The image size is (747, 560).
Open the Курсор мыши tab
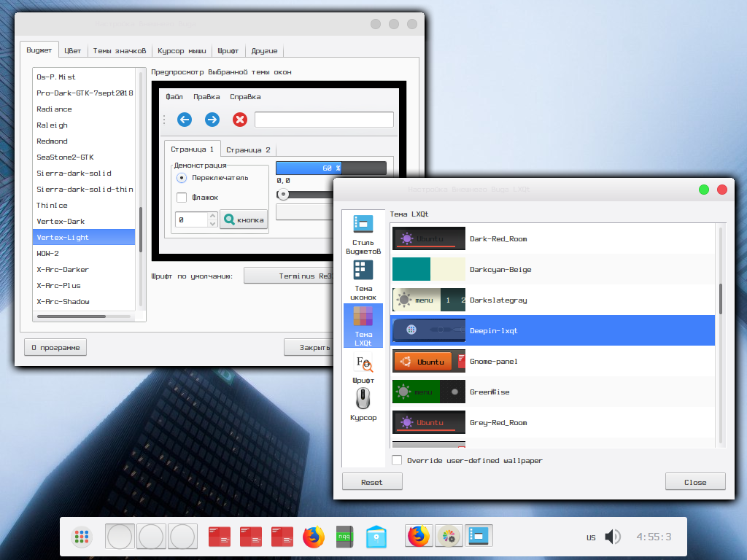pos(182,51)
